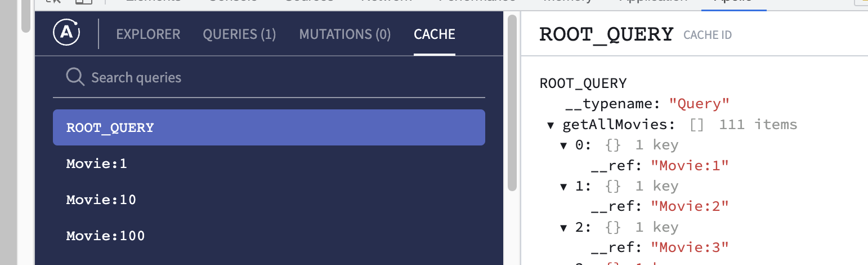The width and height of the screenshot is (868, 265).
Task: Click the cache list vertical scrollbar
Action: point(512,103)
